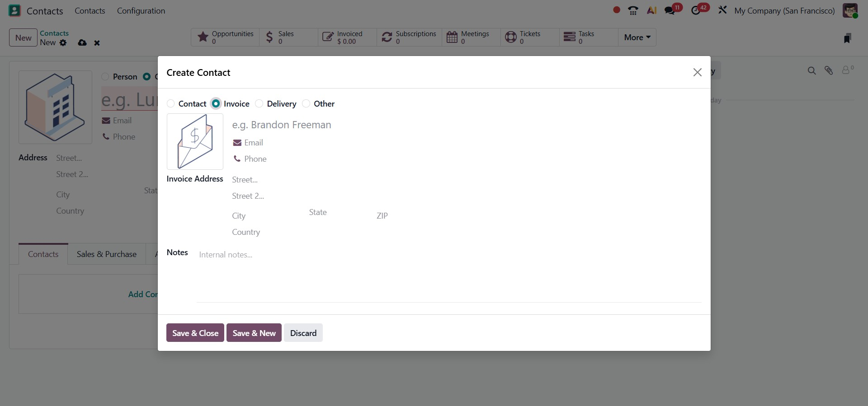Discard changes using the X icon
The width and height of the screenshot is (868, 406).
[97, 43]
